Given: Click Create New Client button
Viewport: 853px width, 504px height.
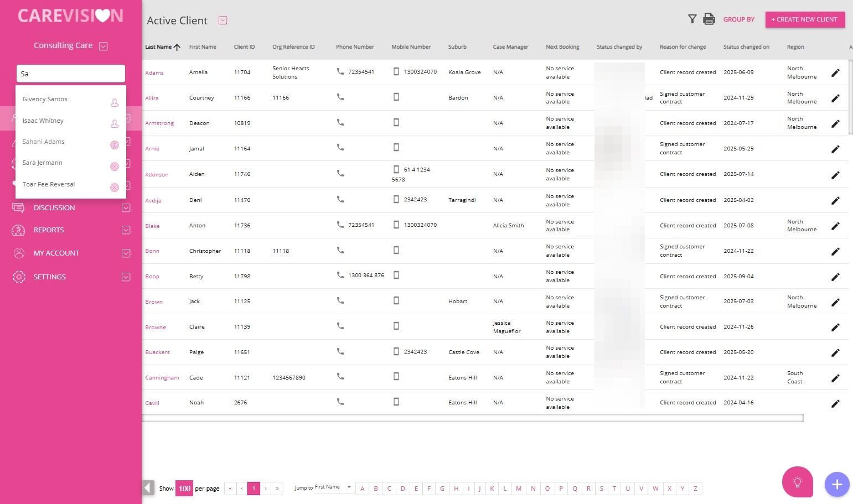Looking at the screenshot, I should click(805, 19).
